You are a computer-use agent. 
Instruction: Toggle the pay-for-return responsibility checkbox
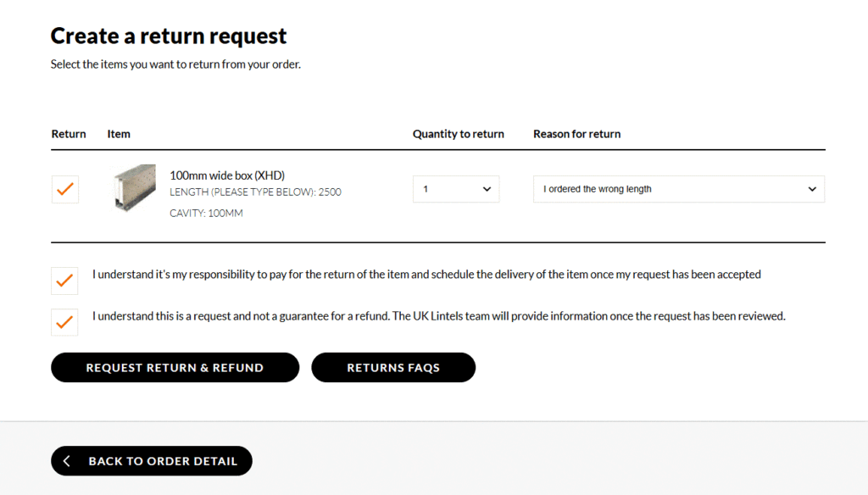coord(64,281)
